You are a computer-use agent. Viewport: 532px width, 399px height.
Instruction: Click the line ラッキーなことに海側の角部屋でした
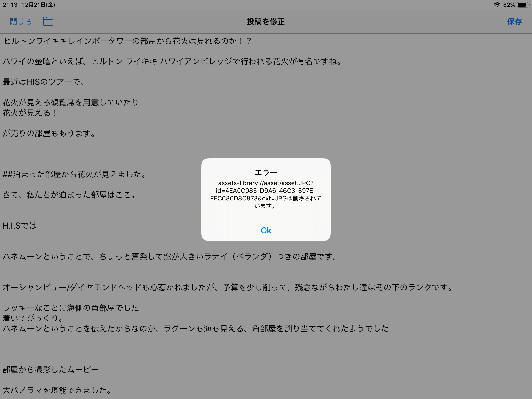71,308
